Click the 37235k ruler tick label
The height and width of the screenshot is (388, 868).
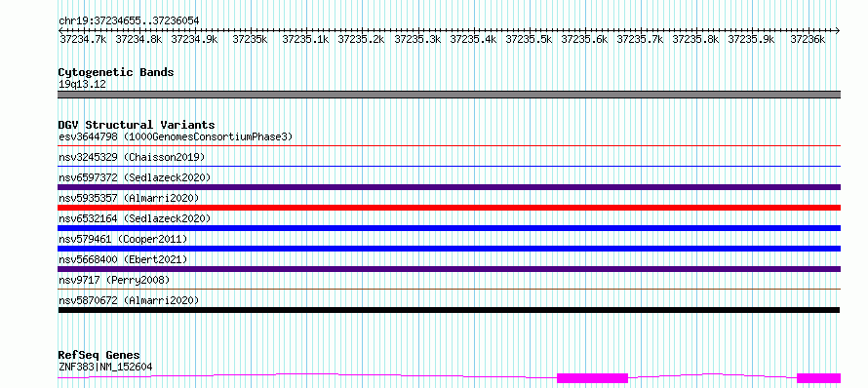[x=251, y=40]
